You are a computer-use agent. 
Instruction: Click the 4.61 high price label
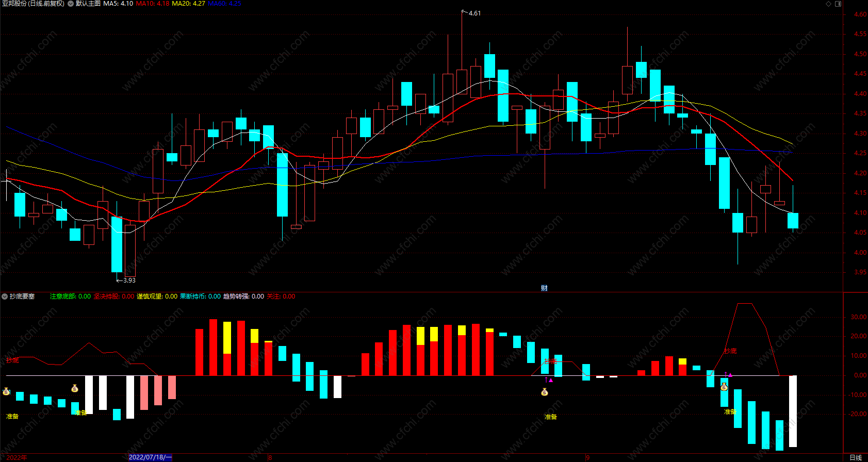pyautogui.click(x=474, y=13)
